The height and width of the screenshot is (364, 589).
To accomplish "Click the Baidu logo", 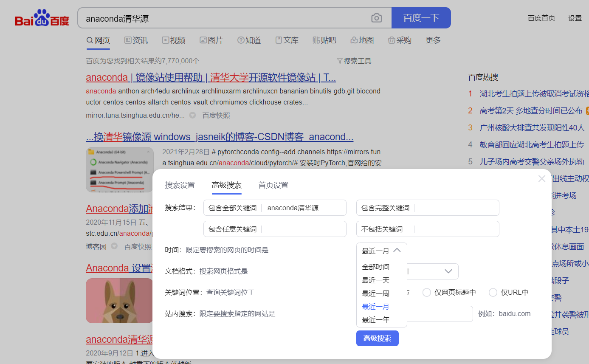I will click(x=42, y=18).
